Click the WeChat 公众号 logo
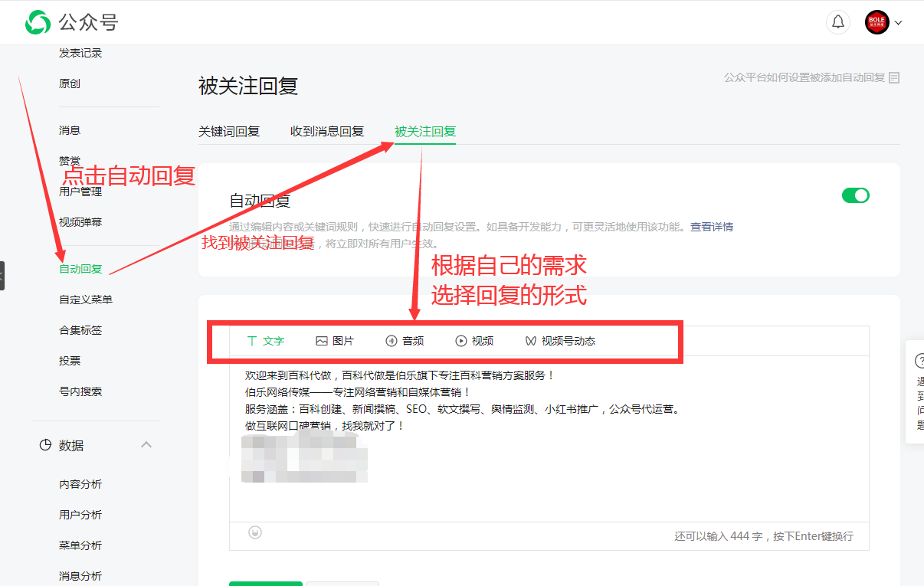The image size is (924, 586). coord(71,22)
